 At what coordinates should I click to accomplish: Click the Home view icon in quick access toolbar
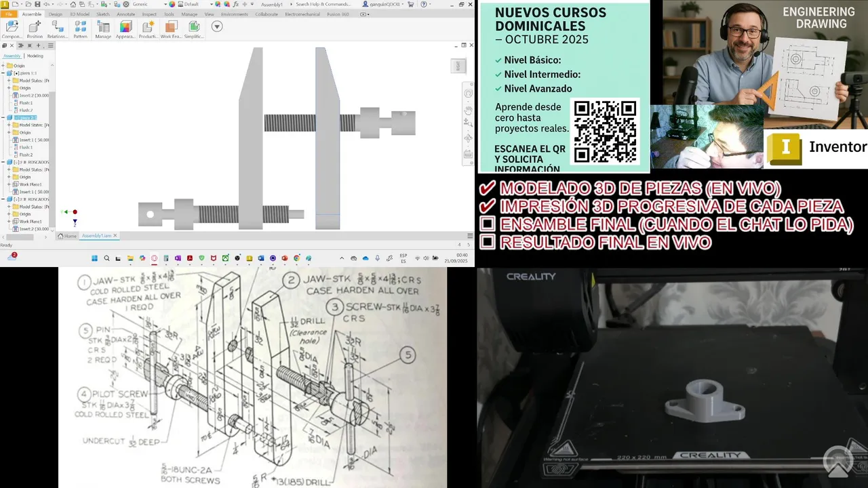[x=73, y=4]
